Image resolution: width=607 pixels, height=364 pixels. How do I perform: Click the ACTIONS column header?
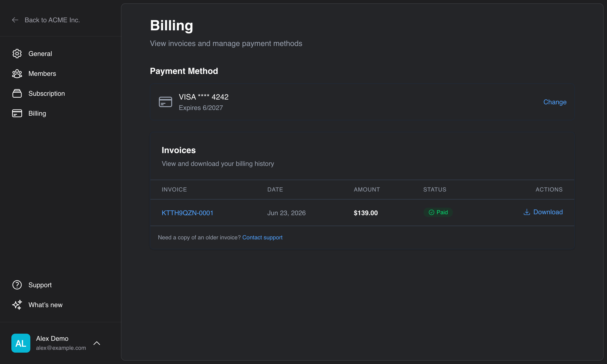coord(549,189)
